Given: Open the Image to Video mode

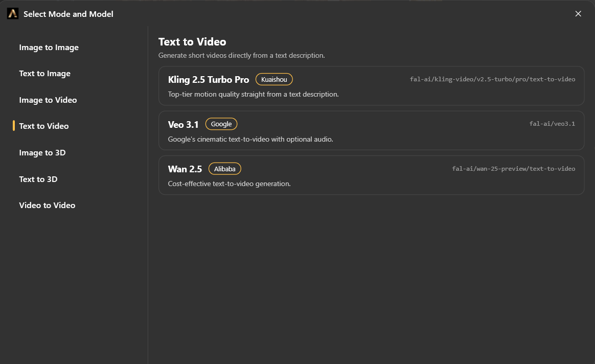Looking at the screenshot, I should [x=48, y=100].
